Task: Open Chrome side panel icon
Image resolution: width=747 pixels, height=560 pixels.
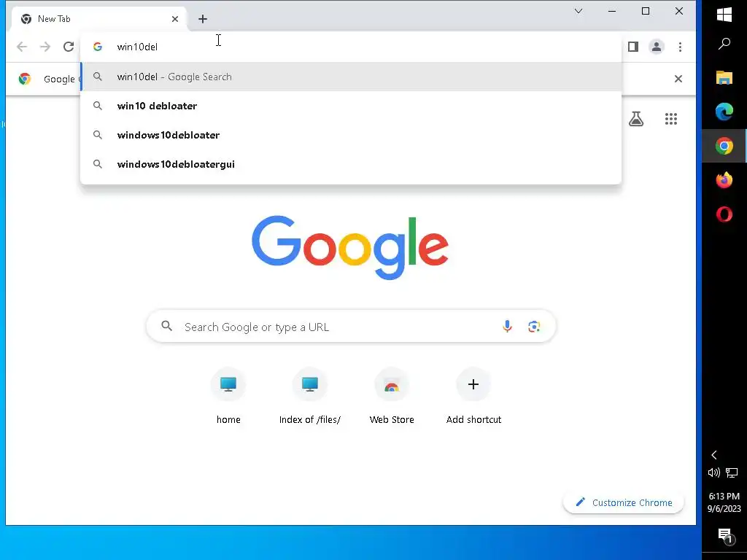Action: point(633,47)
